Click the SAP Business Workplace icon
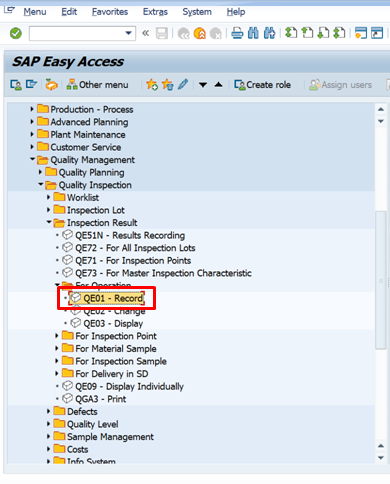 point(51,85)
